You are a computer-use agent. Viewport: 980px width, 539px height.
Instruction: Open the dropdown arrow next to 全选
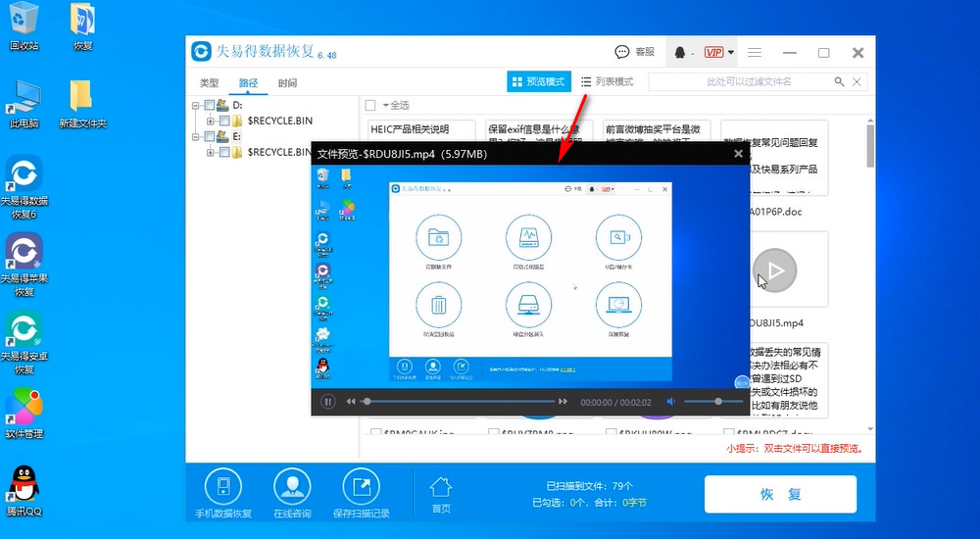385,105
